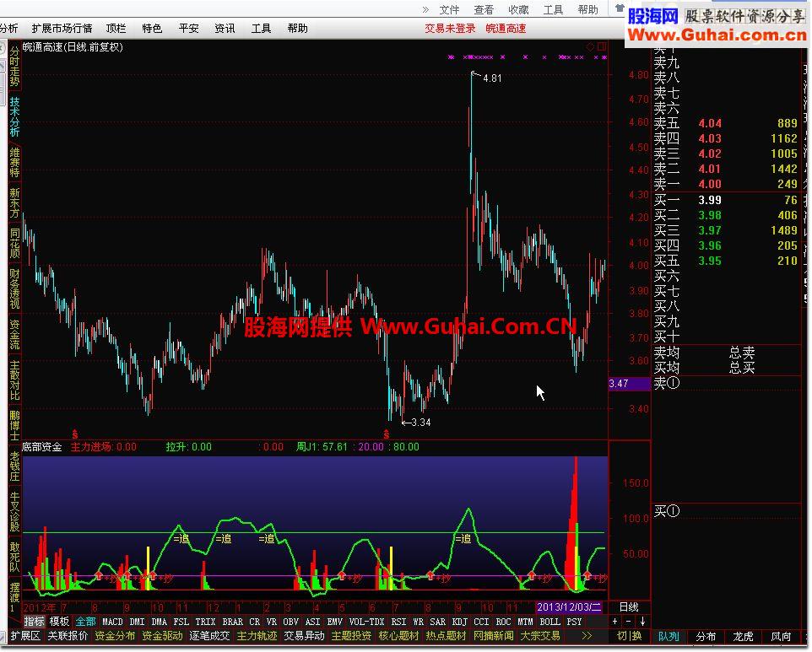Switch indicator to PSY
Image resolution: width=812 pixels, height=652 pixels.
(x=574, y=622)
